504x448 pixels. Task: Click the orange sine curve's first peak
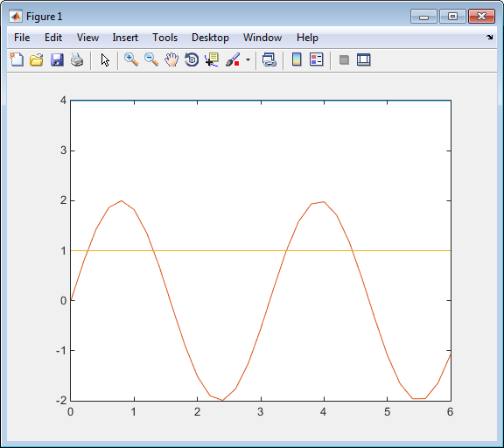[121, 201]
